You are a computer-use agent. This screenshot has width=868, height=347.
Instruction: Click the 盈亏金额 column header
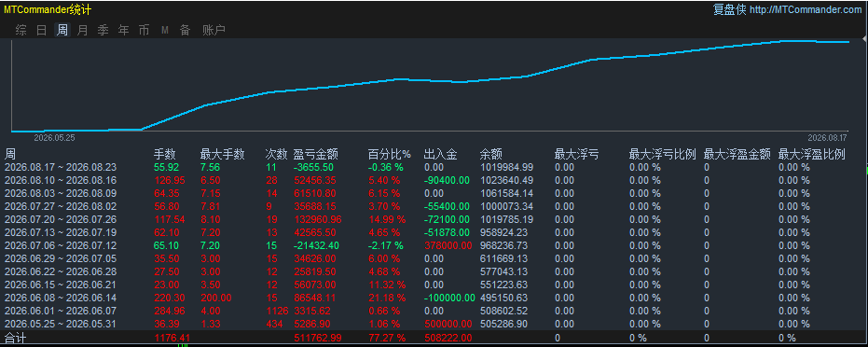point(315,155)
